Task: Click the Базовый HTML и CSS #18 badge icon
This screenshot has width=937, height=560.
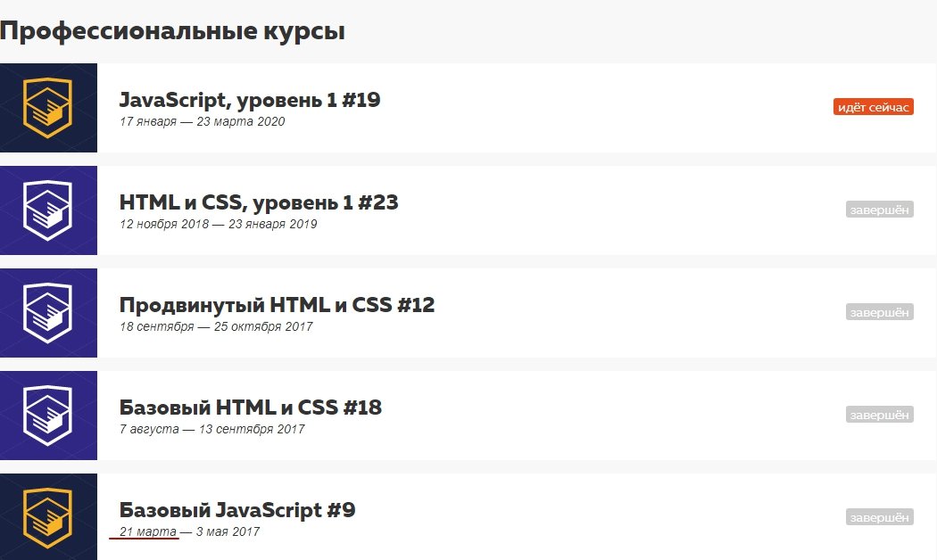Action: pos(48,416)
